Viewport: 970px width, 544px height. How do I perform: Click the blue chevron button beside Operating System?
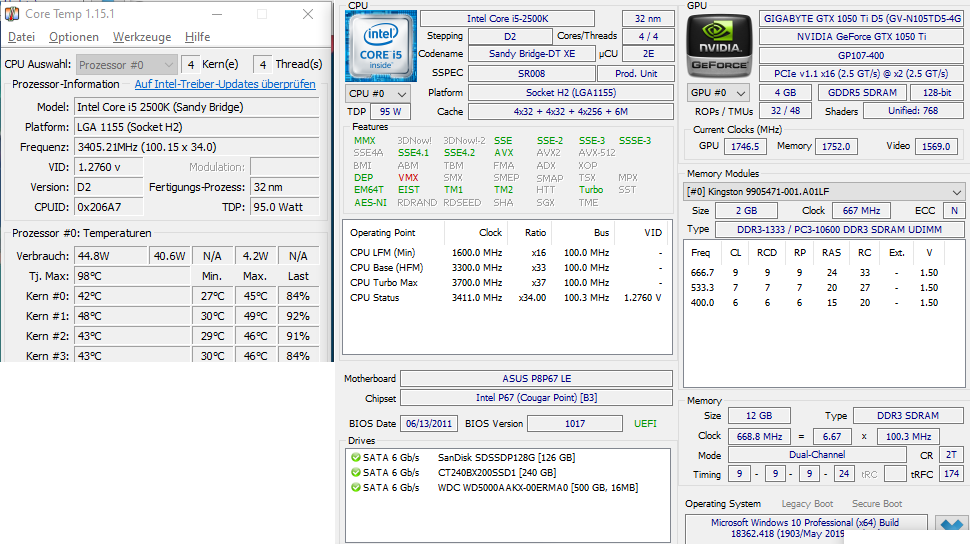(x=951, y=523)
